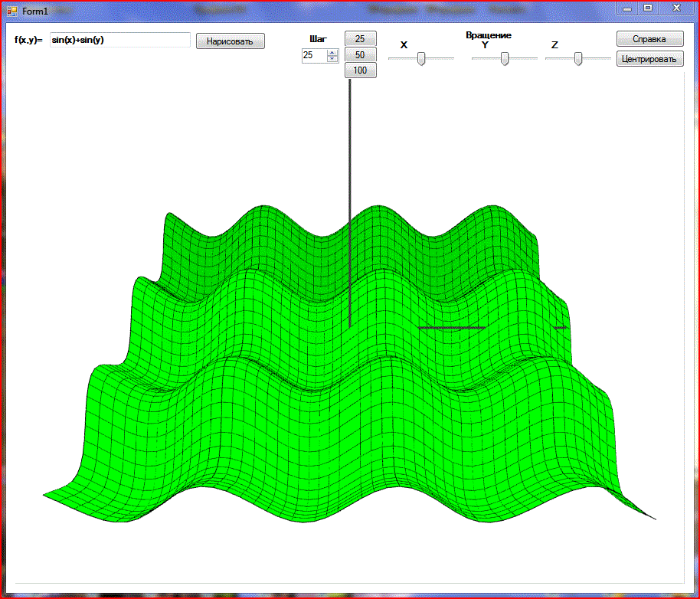
Task: Increase the step with the up arrow
Action: [x=332, y=52]
